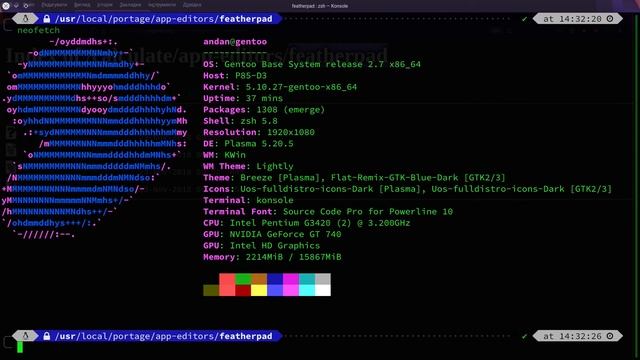This screenshot has width=640, height=360.
Task: Click the penguin icon in the bottom prompt
Action: (x=25, y=336)
